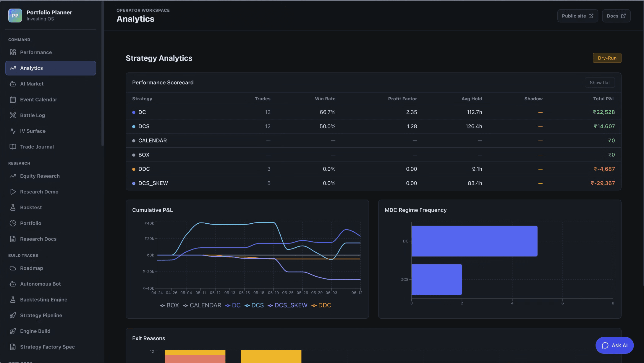
Task: Toggle CALENDAR series in chart legend
Action: 202,305
